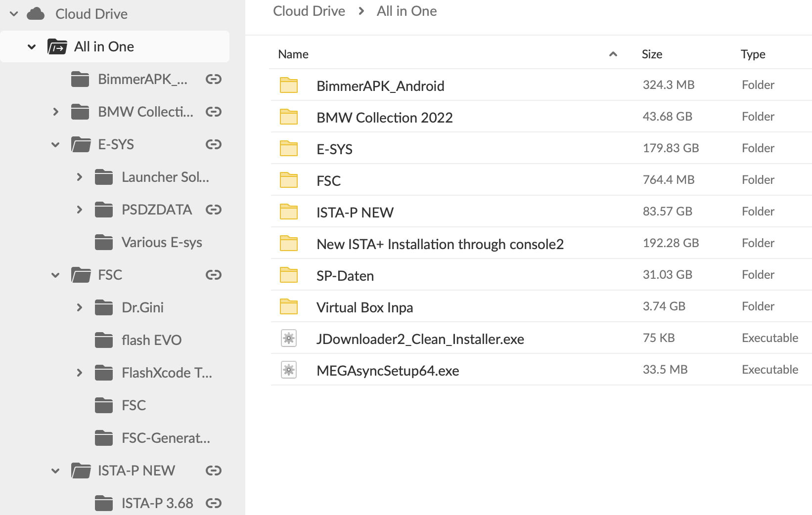
Task: Click the All in One shared folder icon
Action: coord(57,46)
